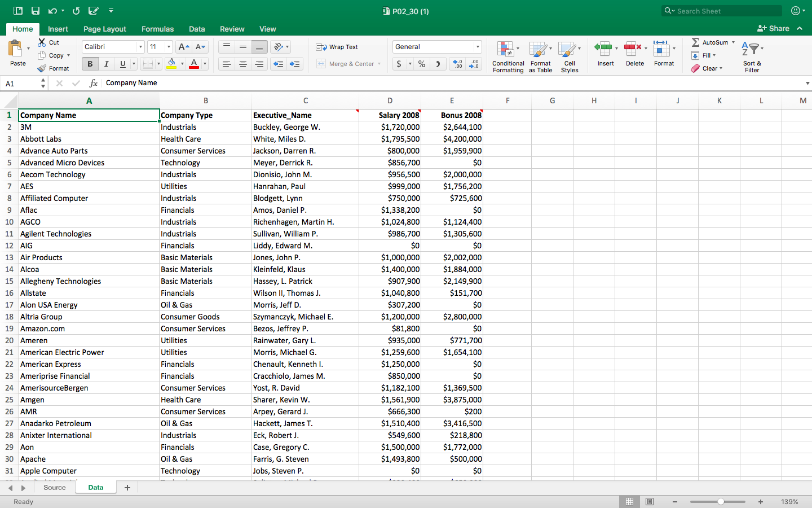This screenshot has height=508, width=812.
Task: Switch to Page Layout view in status bar
Action: click(650, 502)
